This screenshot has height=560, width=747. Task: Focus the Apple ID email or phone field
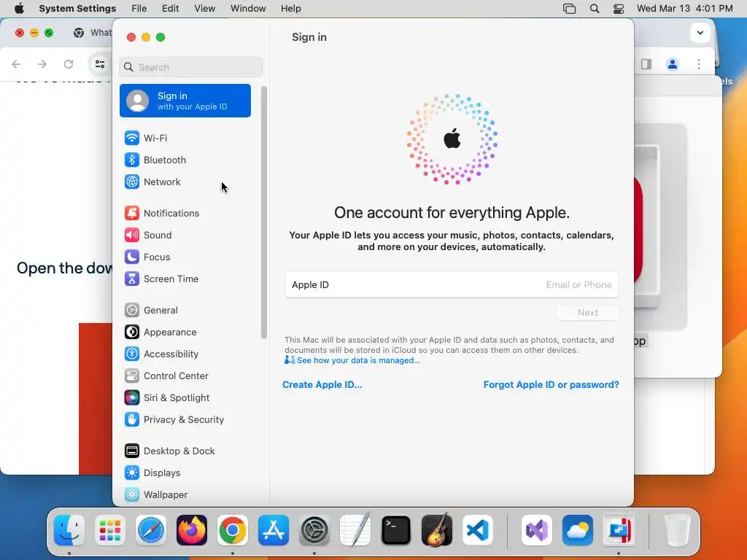[x=452, y=285]
